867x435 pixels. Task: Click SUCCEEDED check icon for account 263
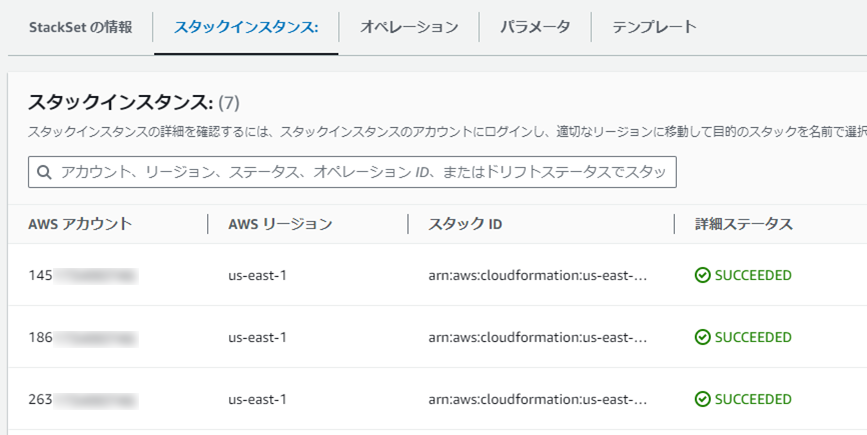pos(703,399)
